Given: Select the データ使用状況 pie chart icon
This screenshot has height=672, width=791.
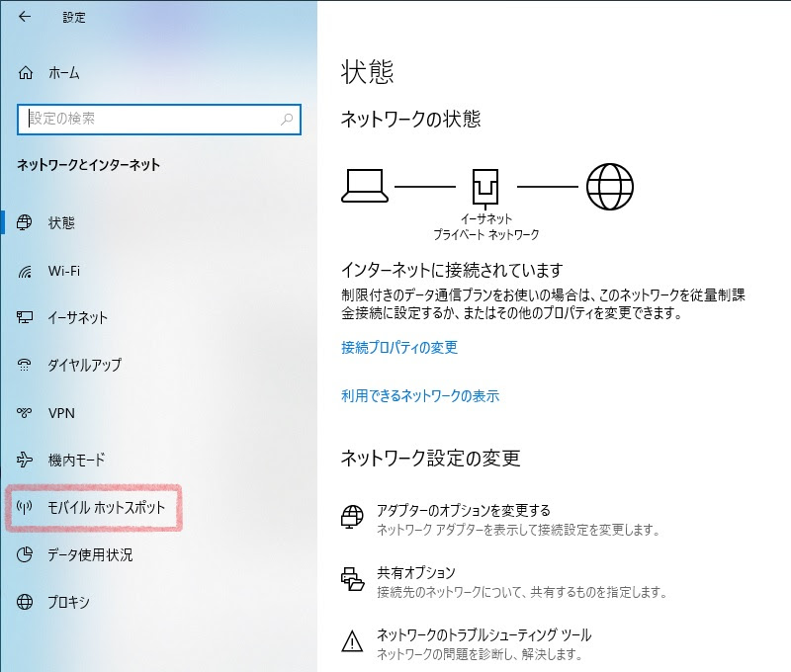Looking at the screenshot, I should click(24, 554).
